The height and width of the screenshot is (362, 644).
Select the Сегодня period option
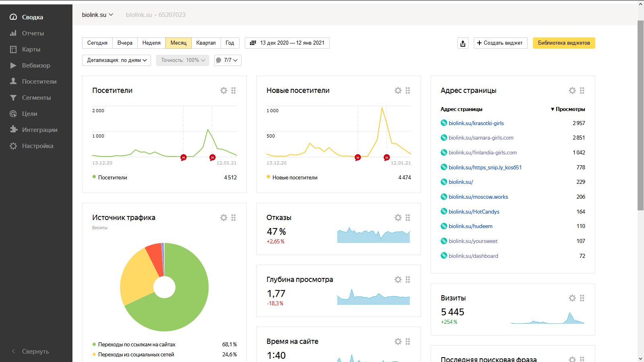tap(97, 43)
